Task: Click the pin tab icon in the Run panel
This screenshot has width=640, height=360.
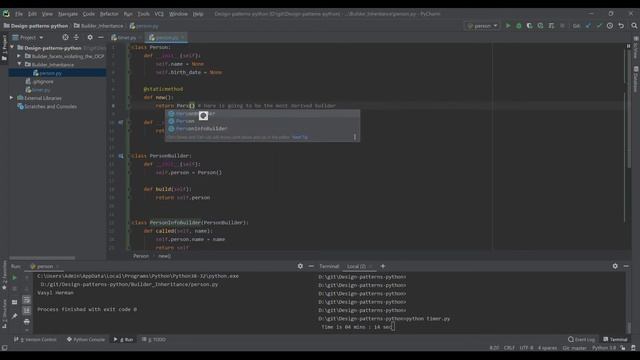Action: [x=14, y=316]
